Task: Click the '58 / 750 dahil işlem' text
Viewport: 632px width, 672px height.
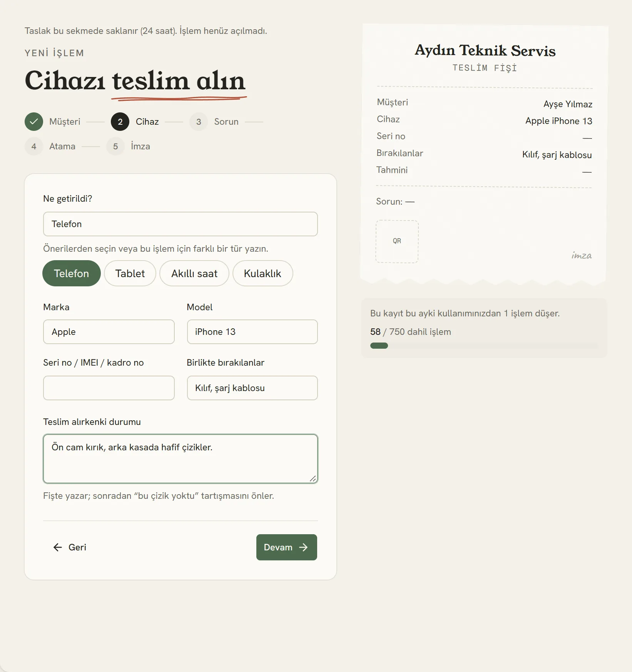Action: [411, 332]
